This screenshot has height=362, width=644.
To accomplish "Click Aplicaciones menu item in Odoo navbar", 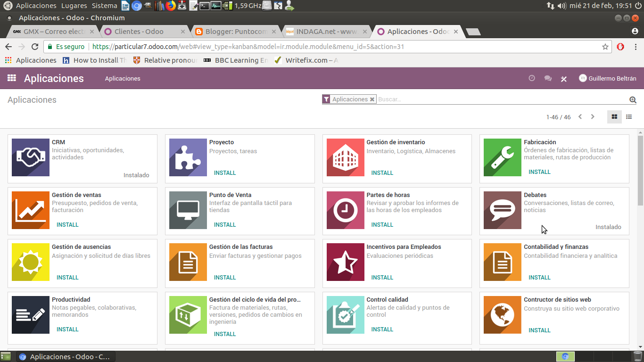I will [123, 78].
